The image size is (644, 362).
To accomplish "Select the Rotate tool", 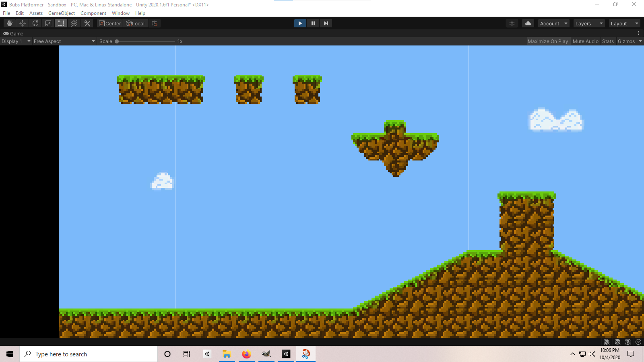I will 35,23.
